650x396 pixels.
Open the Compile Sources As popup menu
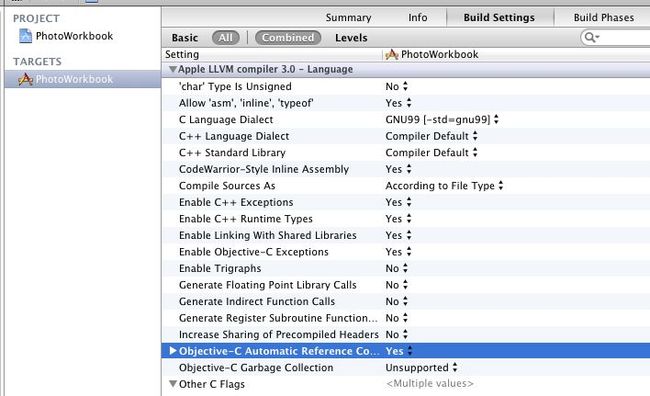tap(444, 185)
